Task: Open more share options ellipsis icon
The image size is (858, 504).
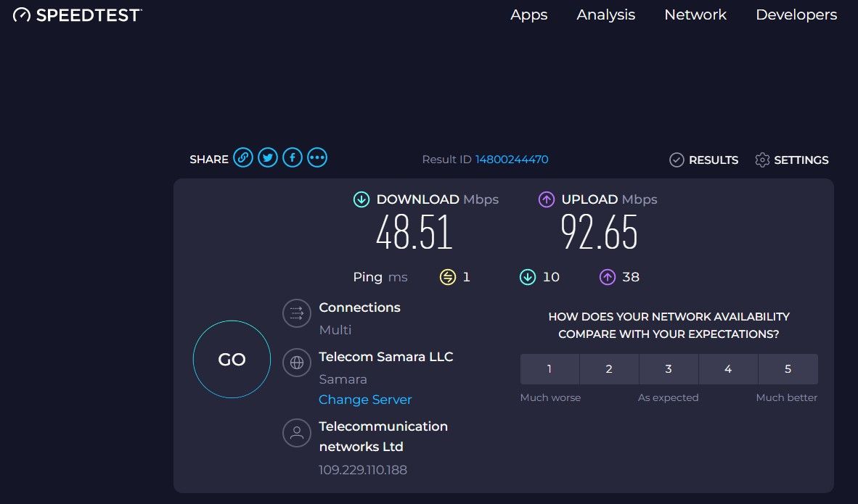Action: click(x=317, y=158)
